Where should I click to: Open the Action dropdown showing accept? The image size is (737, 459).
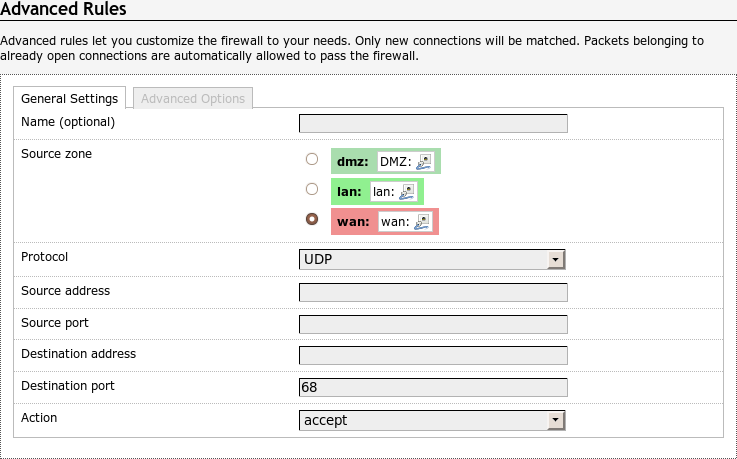pos(432,421)
